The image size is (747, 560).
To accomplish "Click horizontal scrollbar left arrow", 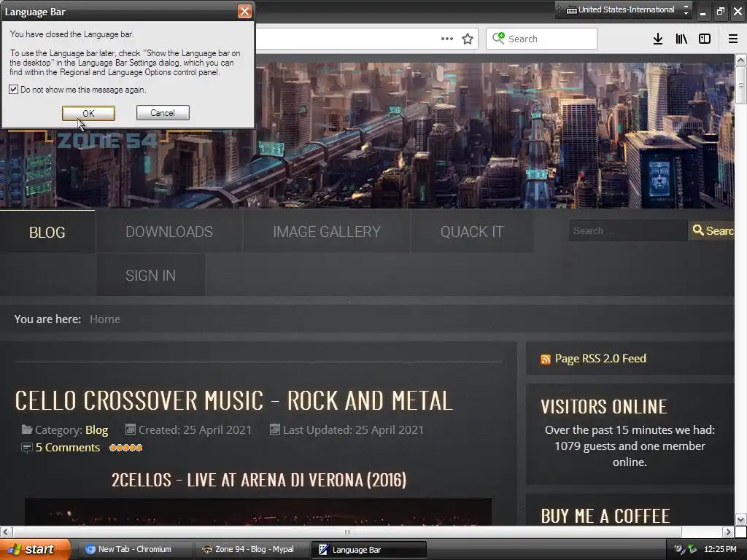I will tap(6, 532).
